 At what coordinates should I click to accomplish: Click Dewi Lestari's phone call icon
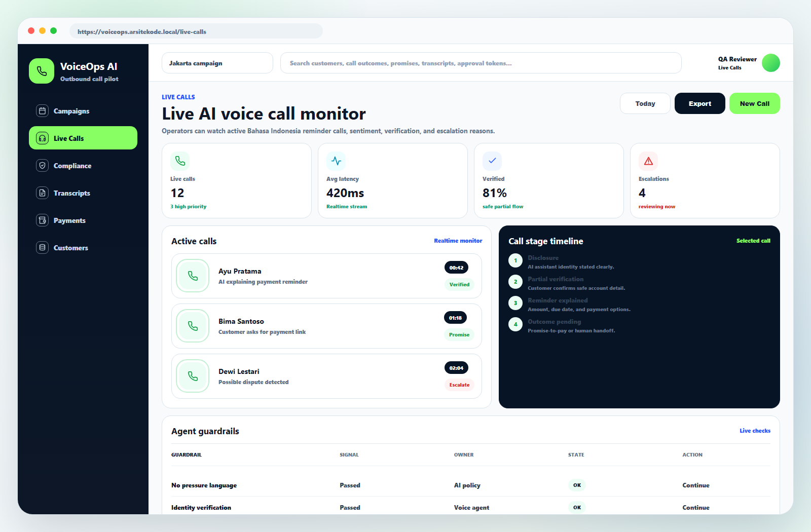coord(193,376)
